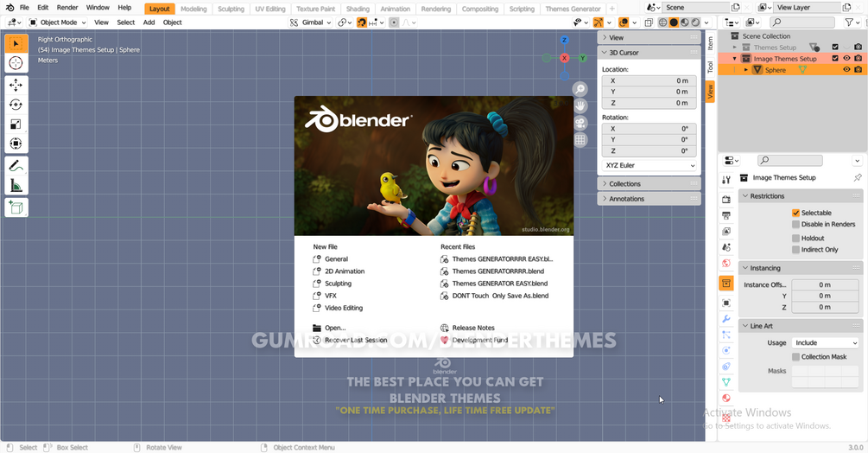868x453 pixels.
Task: Open the Modifiers wrench properties tab
Action: [726, 319]
